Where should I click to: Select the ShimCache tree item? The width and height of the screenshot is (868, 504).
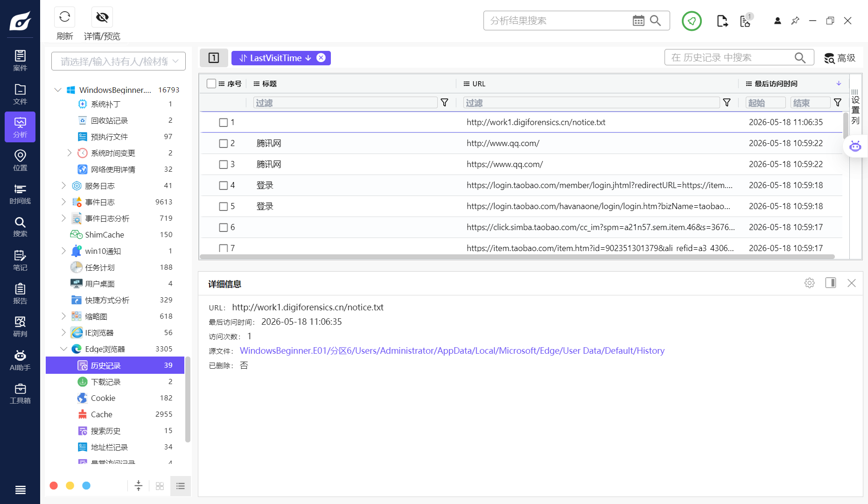115,235
